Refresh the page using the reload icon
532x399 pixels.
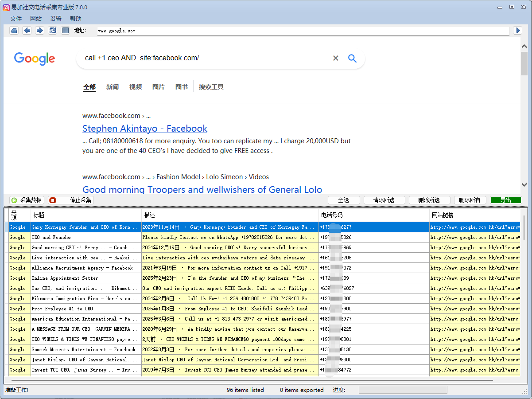click(53, 31)
